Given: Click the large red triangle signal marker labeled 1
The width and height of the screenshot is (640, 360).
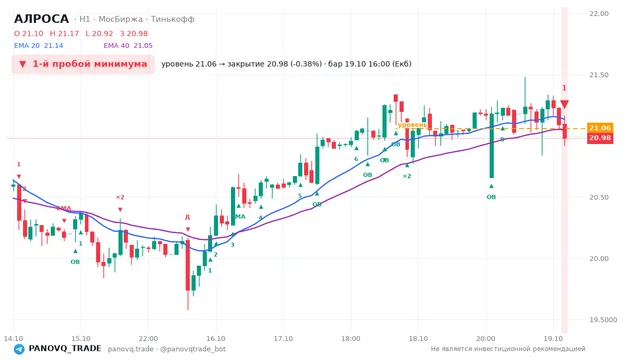Looking at the screenshot, I should 564,104.
